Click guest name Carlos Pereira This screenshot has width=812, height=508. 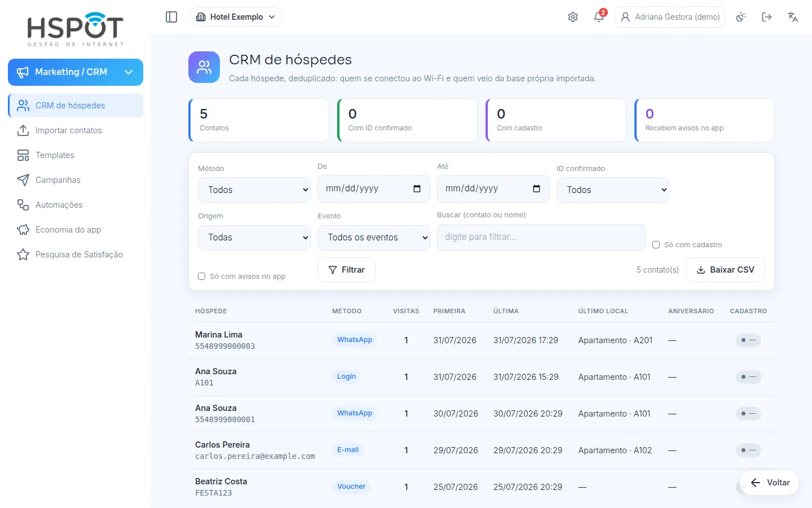tap(222, 445)
